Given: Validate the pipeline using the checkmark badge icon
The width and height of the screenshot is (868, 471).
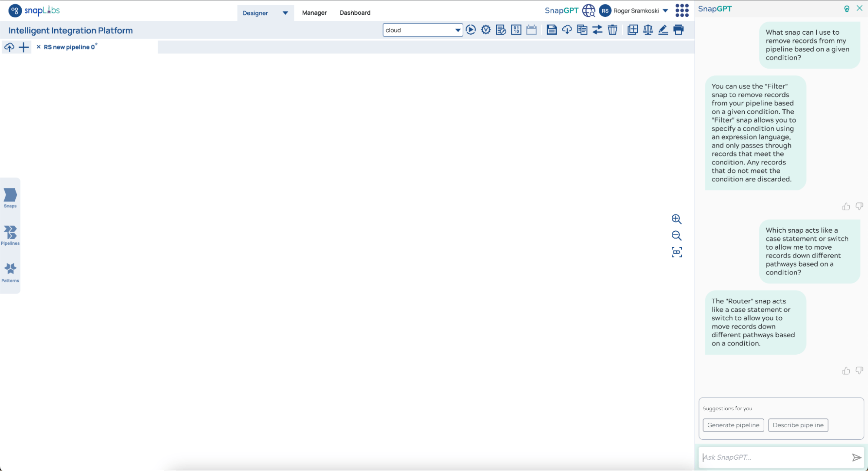Looking at the screenshot, I should [x=485, y=30].
